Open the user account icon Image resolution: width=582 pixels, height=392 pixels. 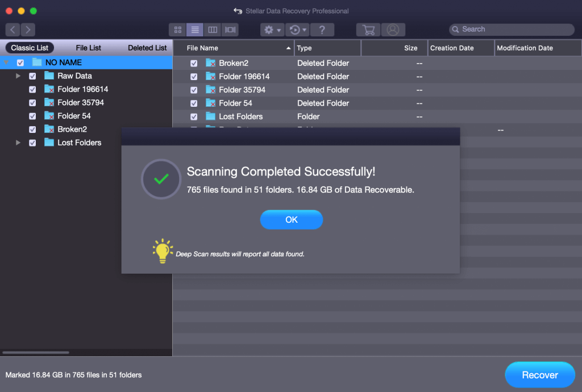point(393,30)
